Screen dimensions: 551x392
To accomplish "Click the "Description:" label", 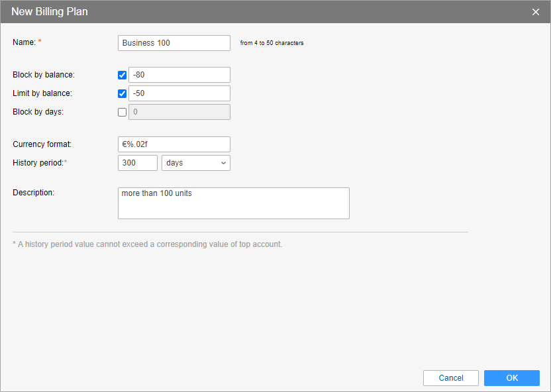I will pos(33,193).
